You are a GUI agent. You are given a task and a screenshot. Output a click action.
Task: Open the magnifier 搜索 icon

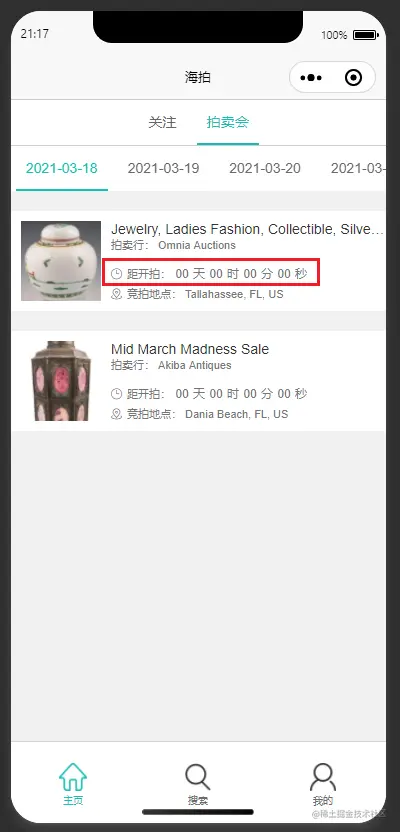[x=197, y=777]
